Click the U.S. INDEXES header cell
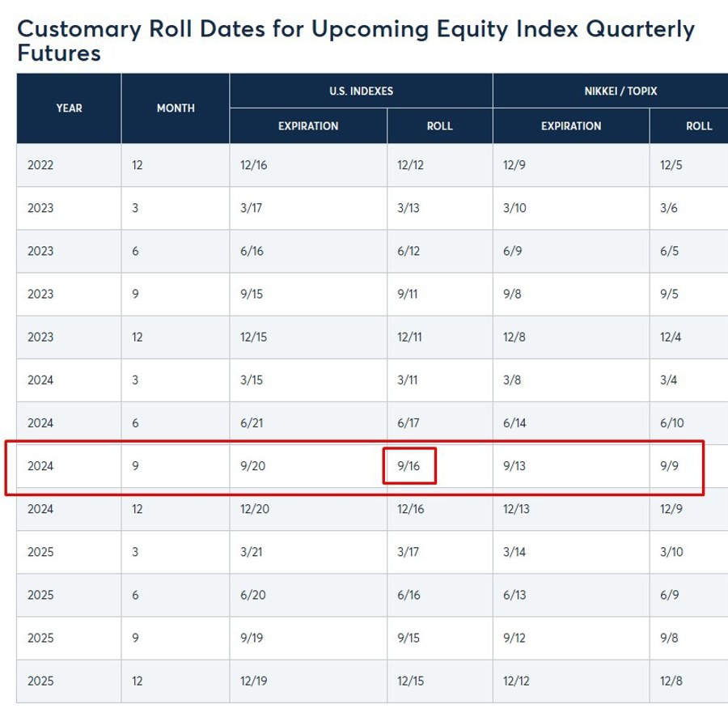This screenshot has height=713, width=728. (x=361, y=91)
